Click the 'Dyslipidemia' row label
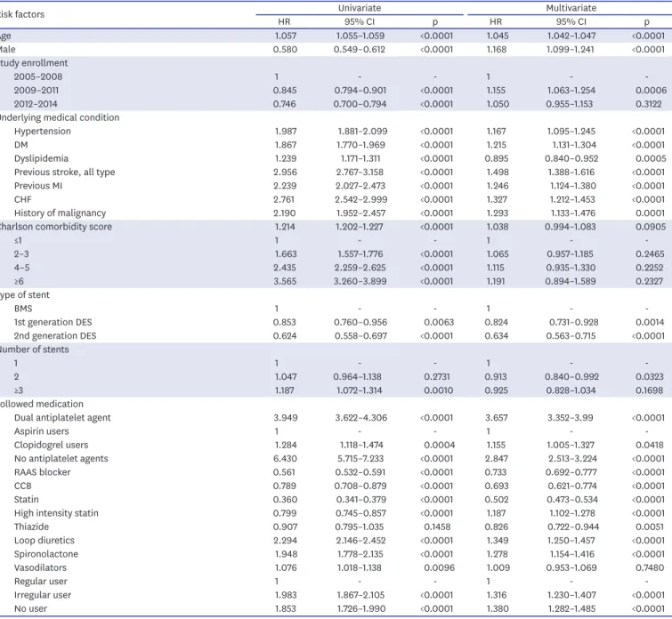The width and height of the screenshot is (672, 619). (41, 158)
